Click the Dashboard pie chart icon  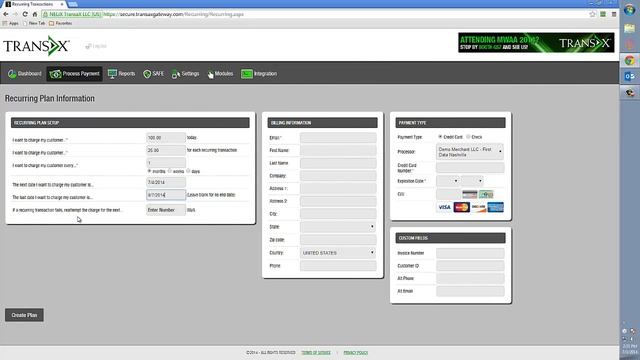(12, 74)
